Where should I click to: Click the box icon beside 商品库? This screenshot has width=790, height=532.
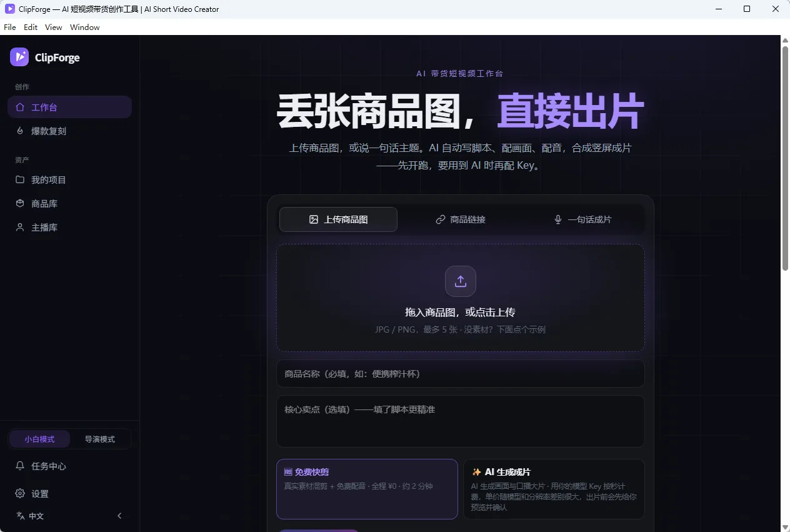pos(20,203)
